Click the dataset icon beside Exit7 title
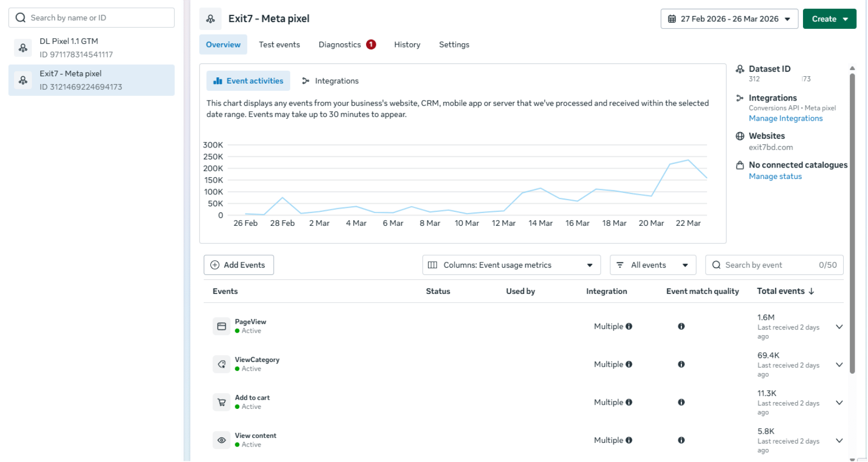Screen dimensions: 868x462 (x=210, y=19)
